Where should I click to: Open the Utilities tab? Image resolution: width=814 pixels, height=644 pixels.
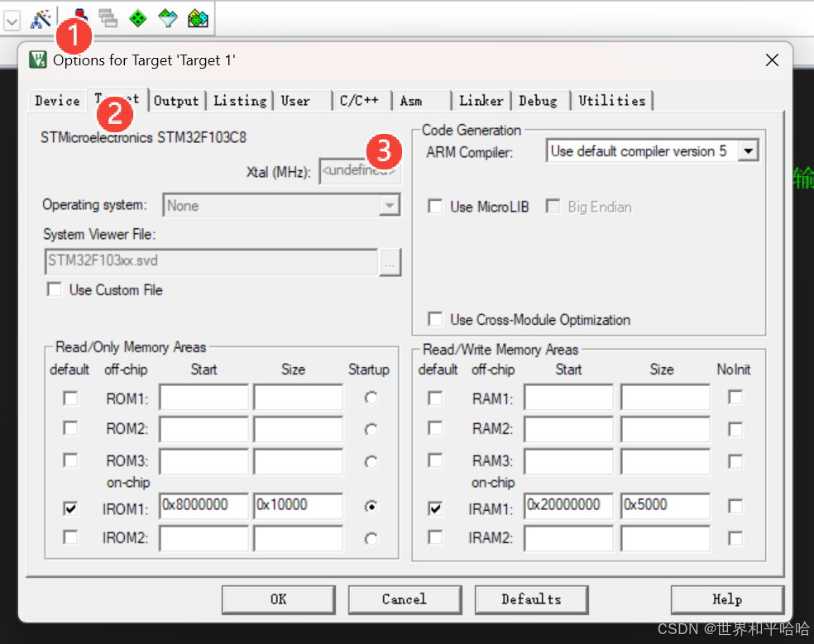click(612, 101)
